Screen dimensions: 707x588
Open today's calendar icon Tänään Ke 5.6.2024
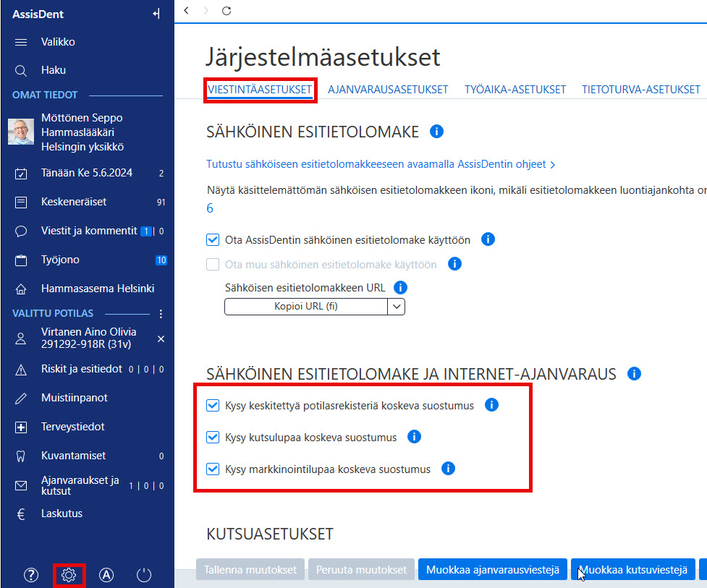pyautogui.click(x=21, y=174)
